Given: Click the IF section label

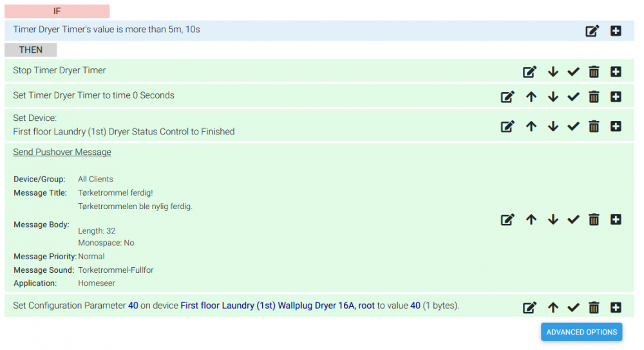Looking at the screenshot, I should click(57, 12).
